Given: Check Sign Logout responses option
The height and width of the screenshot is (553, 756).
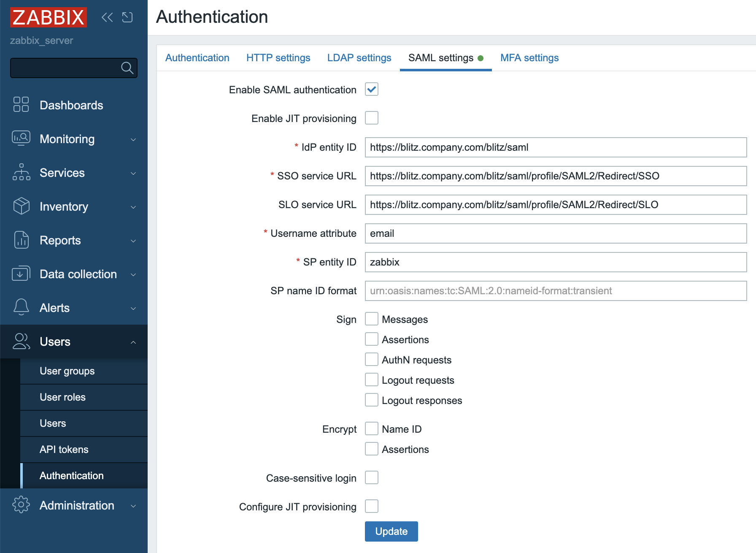Looking at the screenshot, I should pyautogui.click(x=372, y=400).
